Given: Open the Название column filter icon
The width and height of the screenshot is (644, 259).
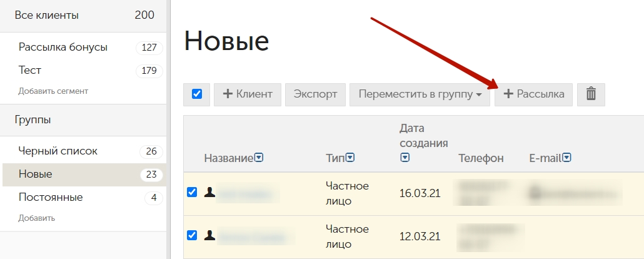Looking at the screenshot, I should click(259, 158).
